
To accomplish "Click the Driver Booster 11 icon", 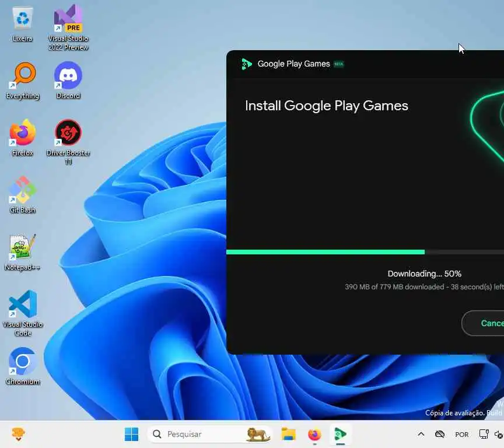I will point(68,142).
